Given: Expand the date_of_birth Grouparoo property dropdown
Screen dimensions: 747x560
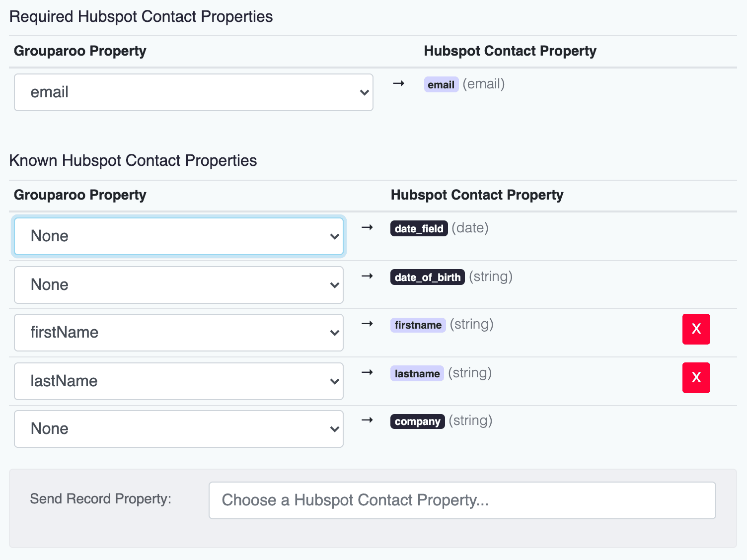Looking at the screenshot, I should click(179, 285).
